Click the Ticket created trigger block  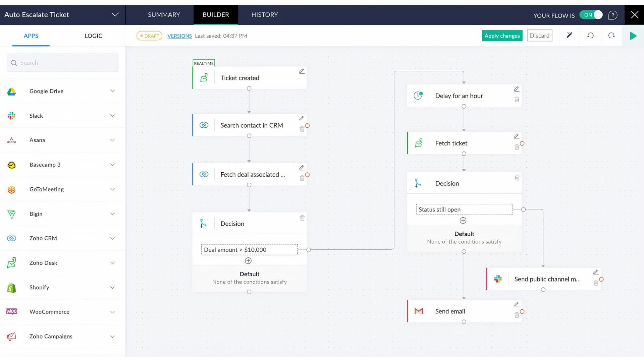tap(250, 78)
